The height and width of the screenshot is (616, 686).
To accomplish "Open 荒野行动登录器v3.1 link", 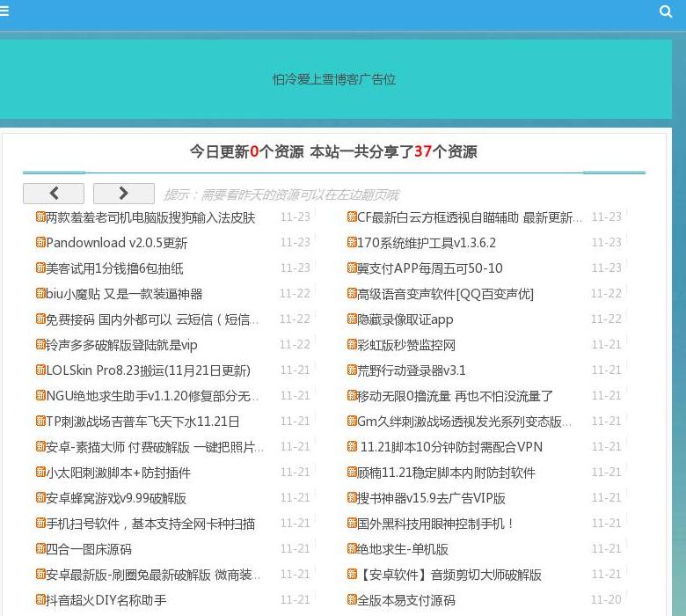I will point(412,370).
